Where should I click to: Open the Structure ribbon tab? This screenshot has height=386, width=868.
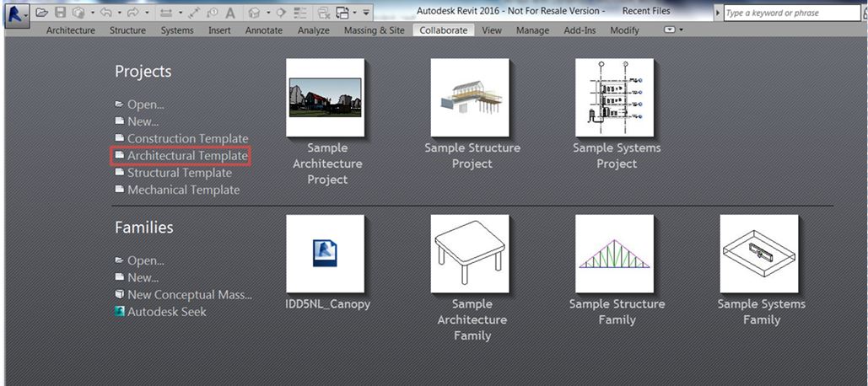(x=127, y=30)
